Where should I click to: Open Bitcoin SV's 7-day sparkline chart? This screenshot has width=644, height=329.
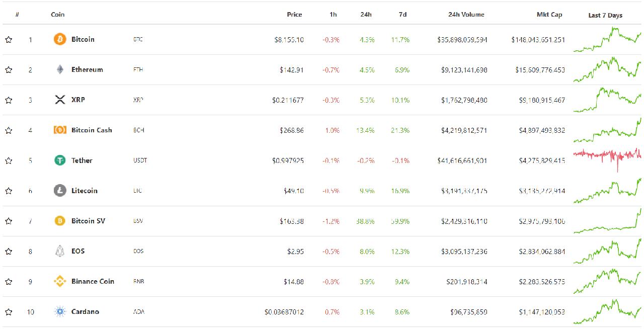tap(607, 220)
